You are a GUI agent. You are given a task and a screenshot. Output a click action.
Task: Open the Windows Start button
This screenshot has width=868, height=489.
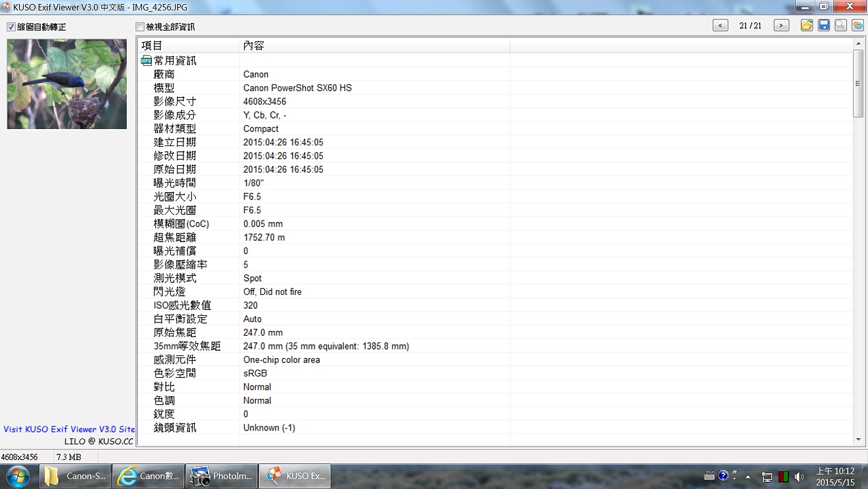(18, 476)
